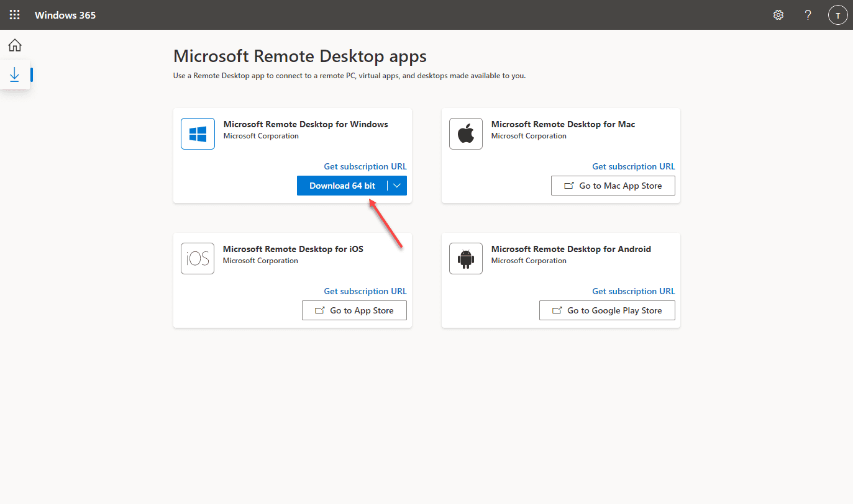Screen dimensions: 853x504
Task: Click Go to Mac App Store button
Action: tap(613, 186)
